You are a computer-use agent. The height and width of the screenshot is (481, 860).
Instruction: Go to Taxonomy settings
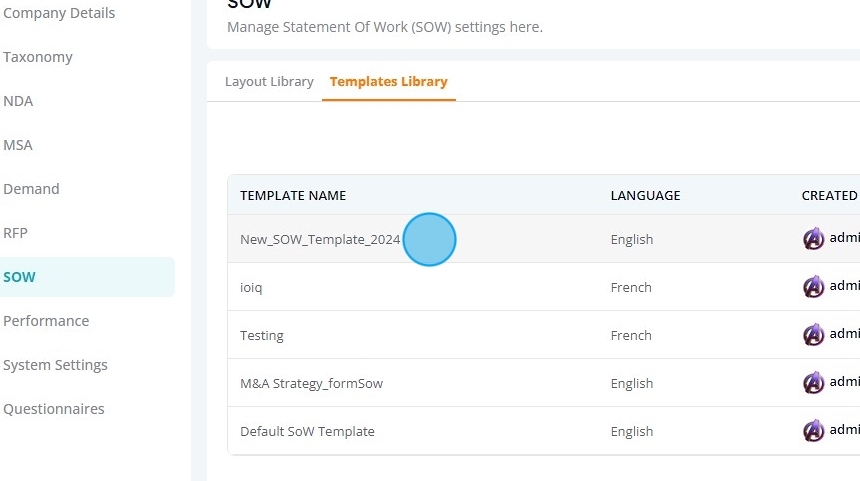point(38,57)
